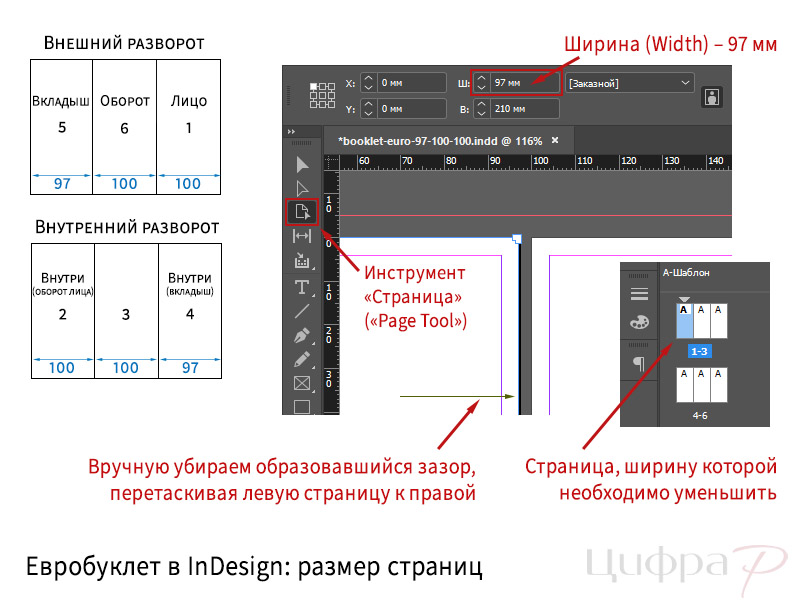800x600 pixels.
Task: Open the Paragraph panel icon
Action: [639, 363]
